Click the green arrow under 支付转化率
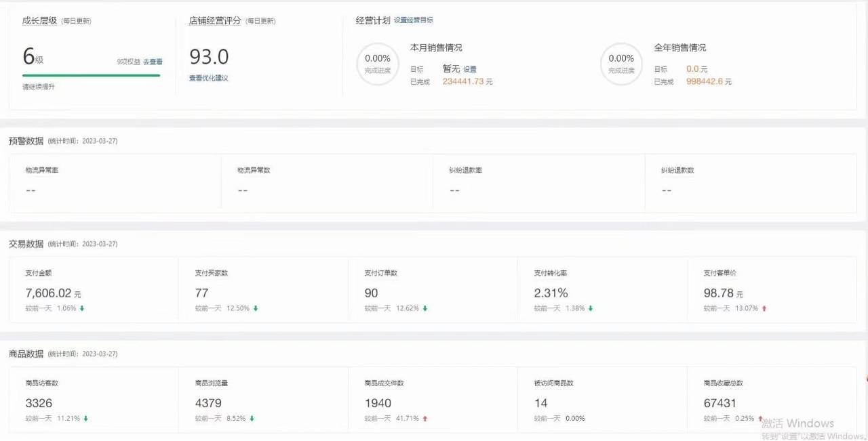This screenshot has height=441, width=868. pos(591,308)
